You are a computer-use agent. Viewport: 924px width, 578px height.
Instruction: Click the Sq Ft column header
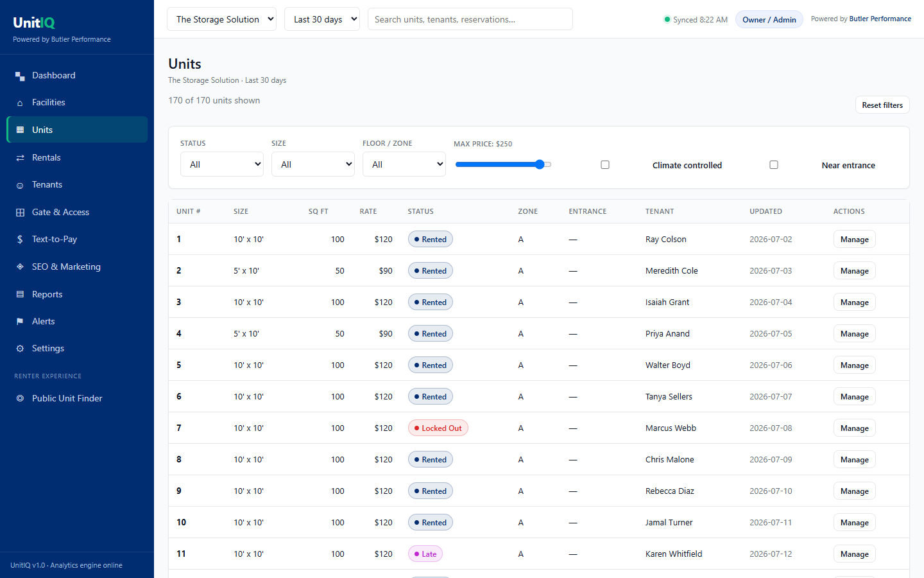tap(318, 211)
